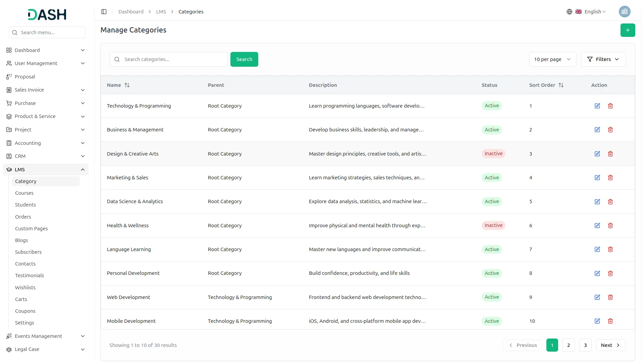Viewport: 644px width, 362px height.
Task: Open Courses under LMS menu
Action: (x=24, y=193)
